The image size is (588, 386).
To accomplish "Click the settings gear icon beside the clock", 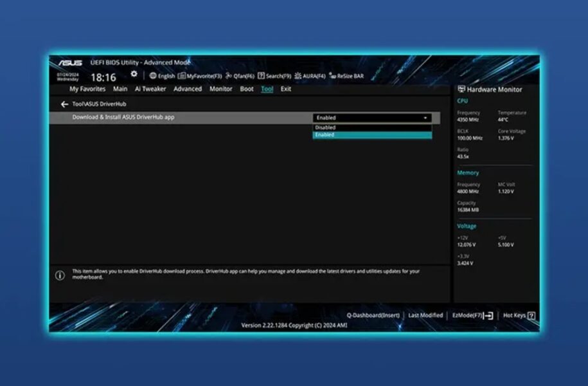I will (134, 75).
